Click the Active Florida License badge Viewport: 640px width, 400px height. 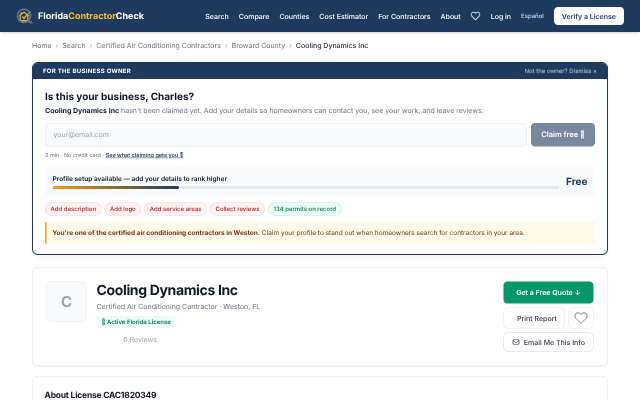pos(136,322)
